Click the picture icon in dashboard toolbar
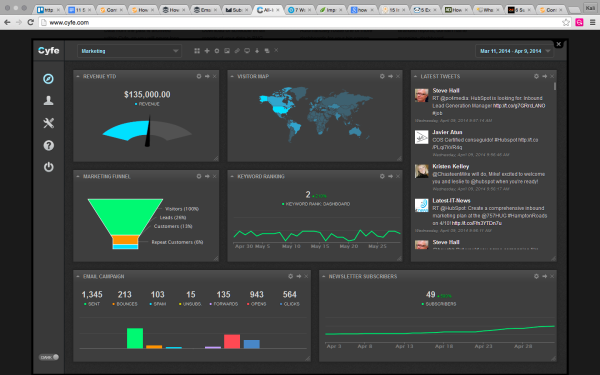The width and height of the screenshot is (600, 375). pyautogui.click(x=227, y=51)
